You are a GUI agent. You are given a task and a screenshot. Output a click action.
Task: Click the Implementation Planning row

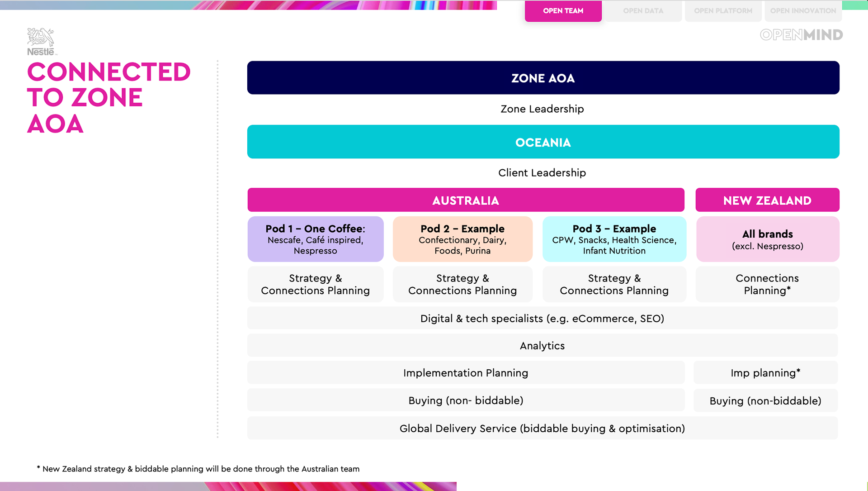point(466,372)
